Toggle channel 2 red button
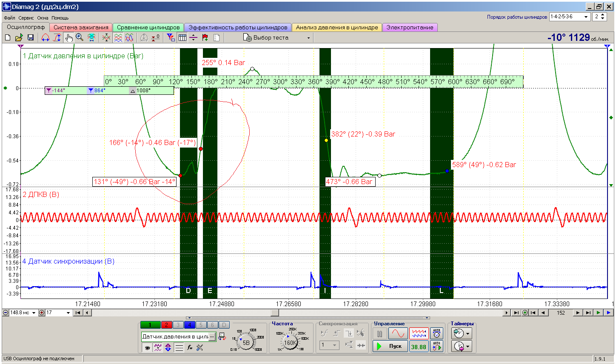Viewport: 616px width, 364px height. (166, 325)
